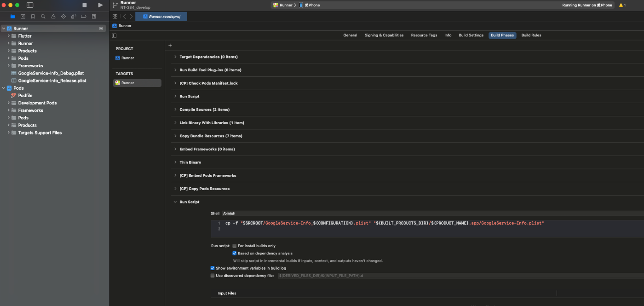The height and width of the screenshot is (306, 644).
Task: Open the Issue navigator warning icon
Action: 53,16
